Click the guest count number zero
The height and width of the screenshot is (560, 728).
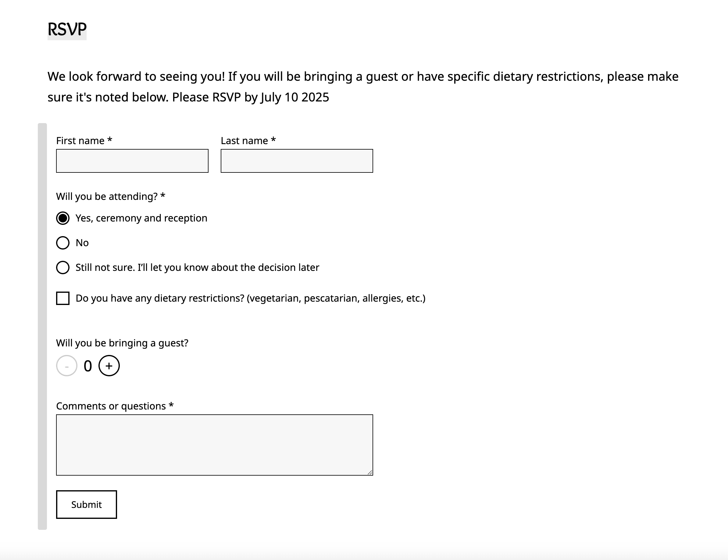88,366
